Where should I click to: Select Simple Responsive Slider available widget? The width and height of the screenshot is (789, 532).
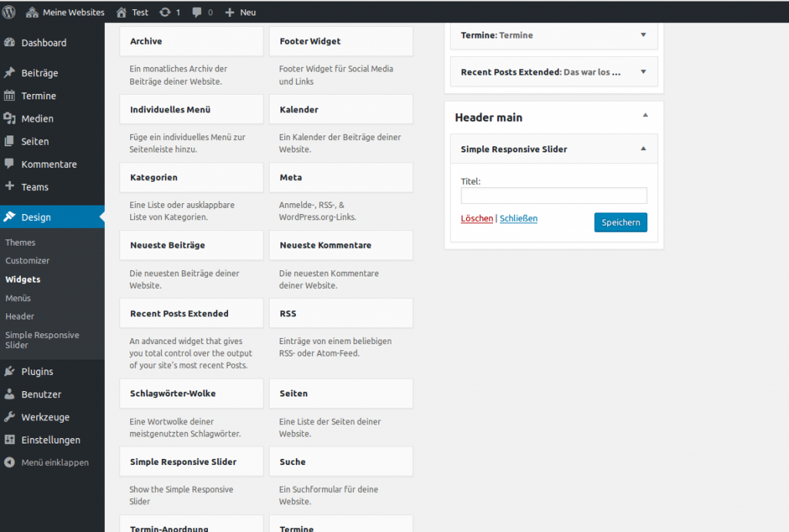coord(191,462)
